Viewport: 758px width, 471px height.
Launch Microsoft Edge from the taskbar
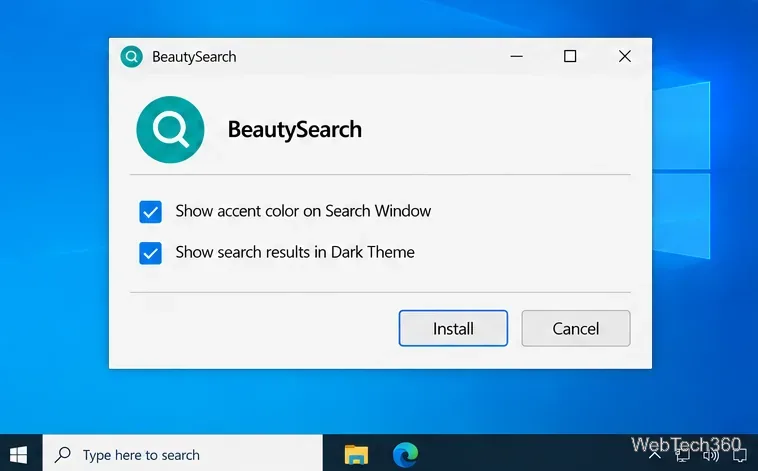pos(406,455)
